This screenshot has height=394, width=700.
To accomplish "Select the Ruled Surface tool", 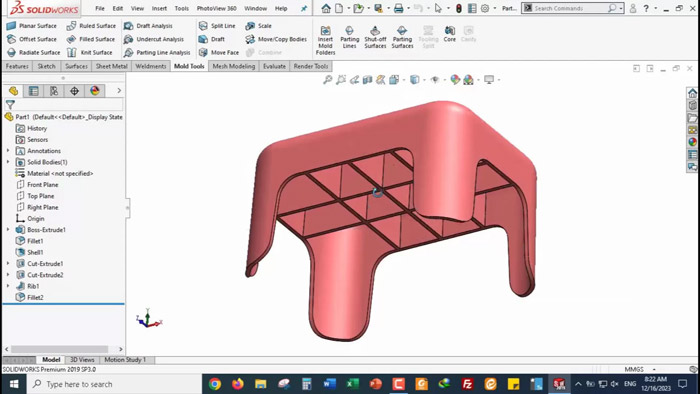I will click(91, 26).
